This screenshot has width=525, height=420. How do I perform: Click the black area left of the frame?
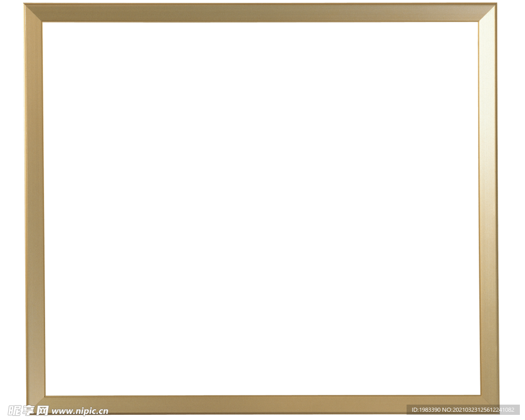click(11, 205)
